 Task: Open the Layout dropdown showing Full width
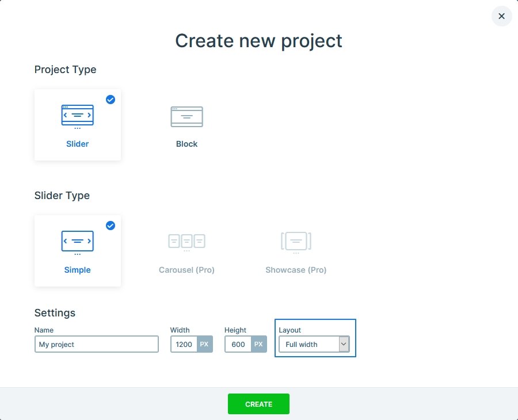pos(314,344)
